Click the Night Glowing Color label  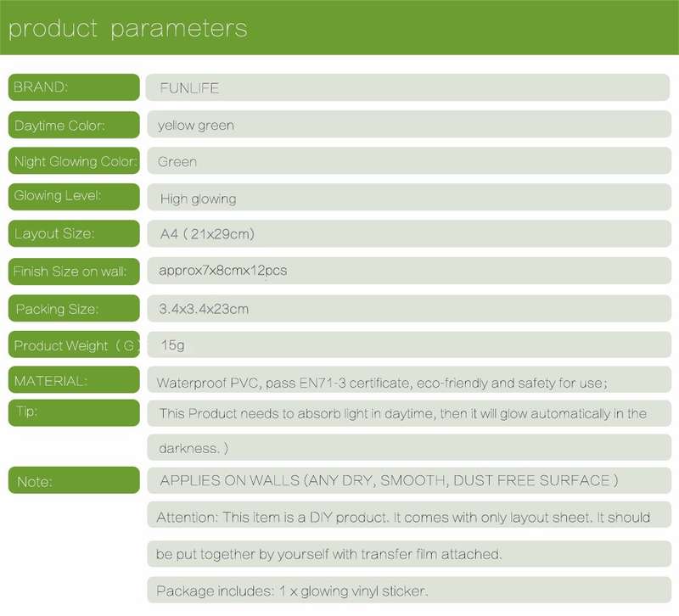(x=74, y=161)
